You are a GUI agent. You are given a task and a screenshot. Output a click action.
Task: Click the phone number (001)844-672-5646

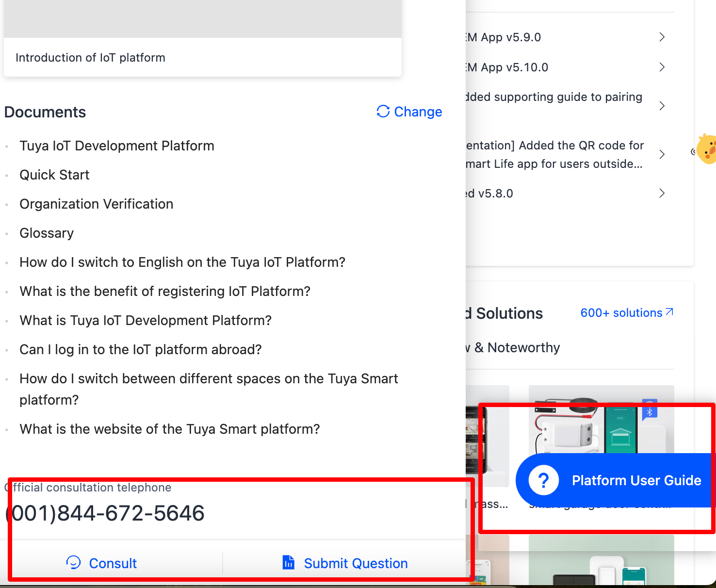105,513
